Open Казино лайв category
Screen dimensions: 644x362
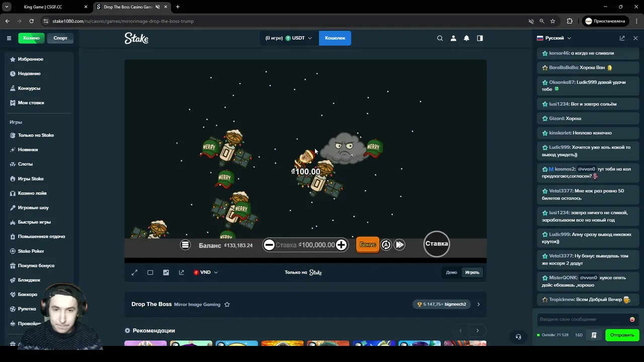click(x=39, y=193)
